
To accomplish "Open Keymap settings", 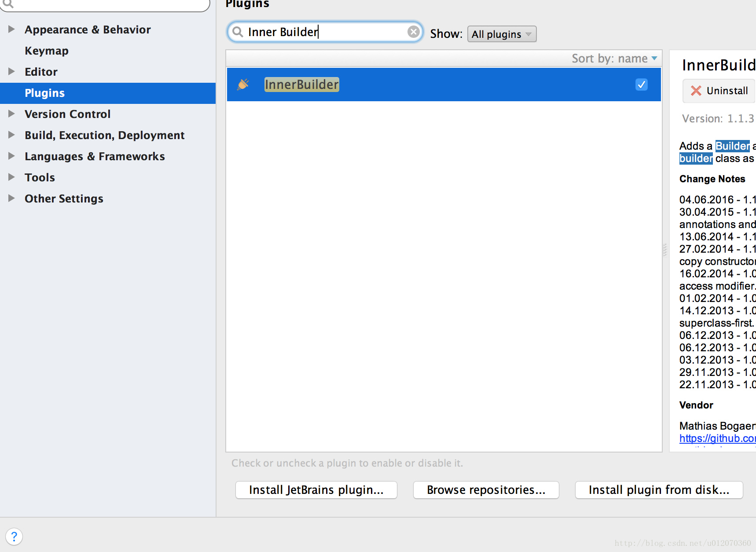I will point(47,51).
